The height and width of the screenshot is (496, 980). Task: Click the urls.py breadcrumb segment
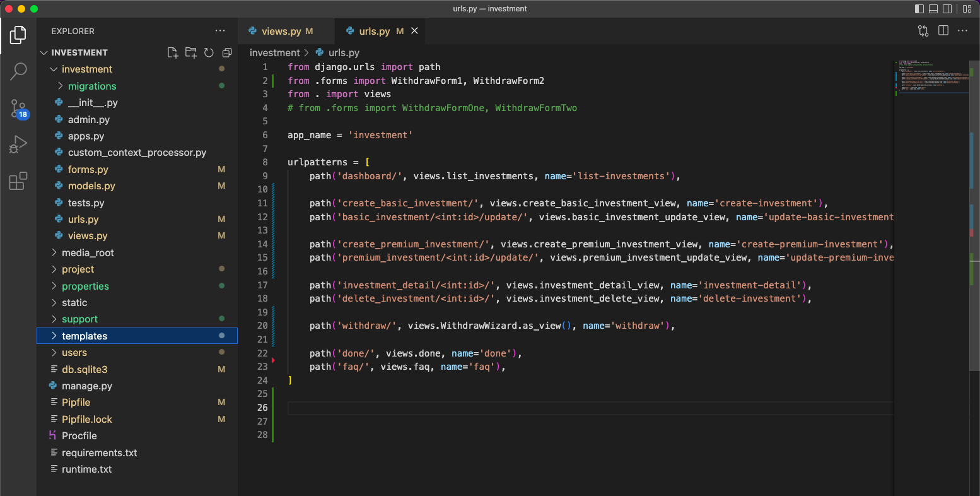coord(337,53)
